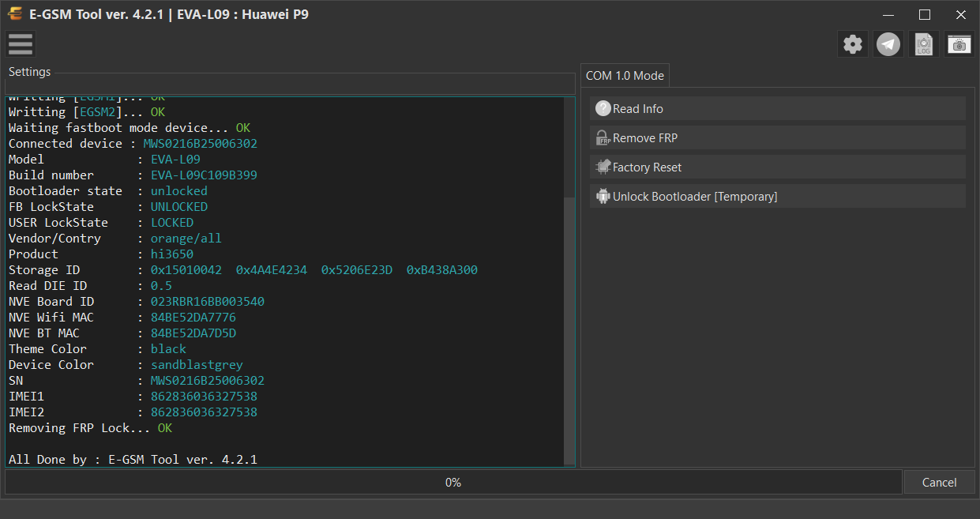The width and height of the screenshot is (980, 519).
Task: Click IMEI2 value 862836036327538
Action: 204,412
